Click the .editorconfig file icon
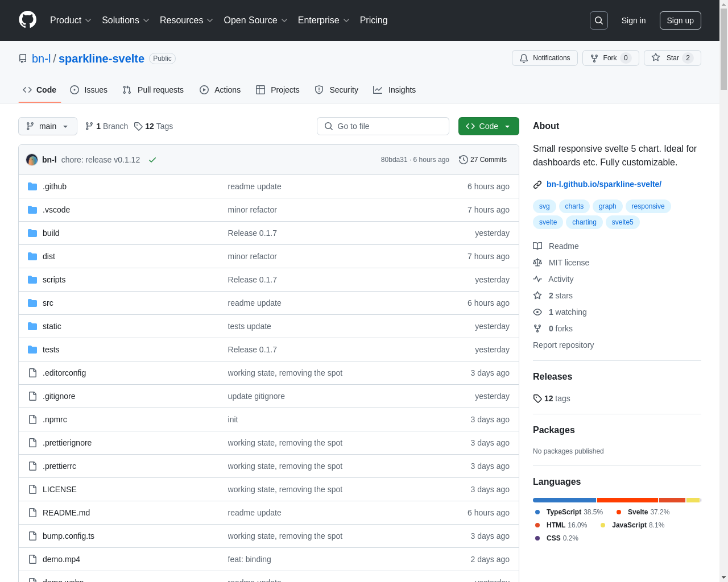Screen dimensions: 728x582 coord(32,373)
